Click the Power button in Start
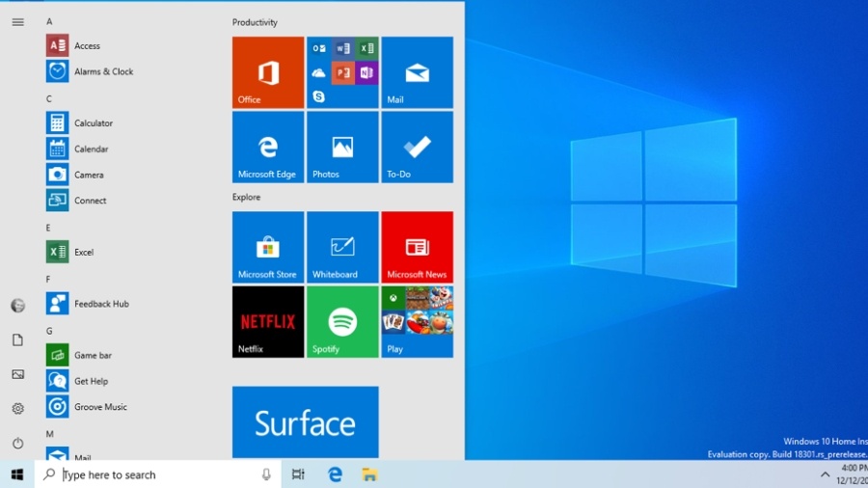 pos(17,444)
